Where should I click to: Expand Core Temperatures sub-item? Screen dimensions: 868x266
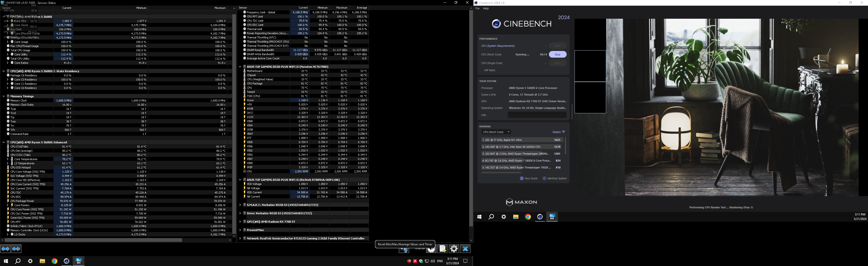[7, 159]
